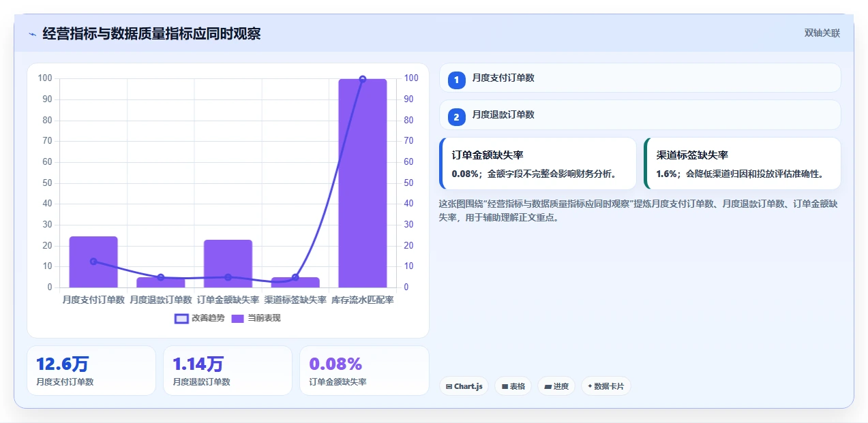Click the icon in the 进度 chip

click(x=548, y=386)
